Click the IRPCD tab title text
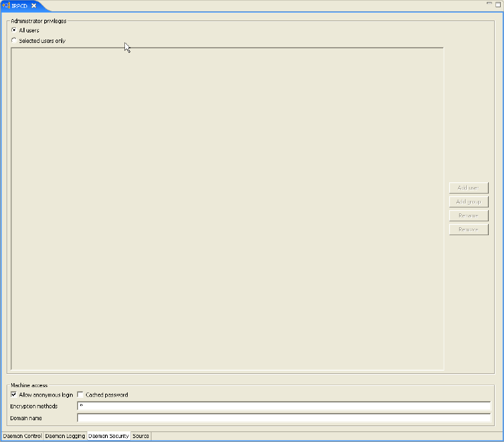The image size is (504, 442). tap(19, 5)
